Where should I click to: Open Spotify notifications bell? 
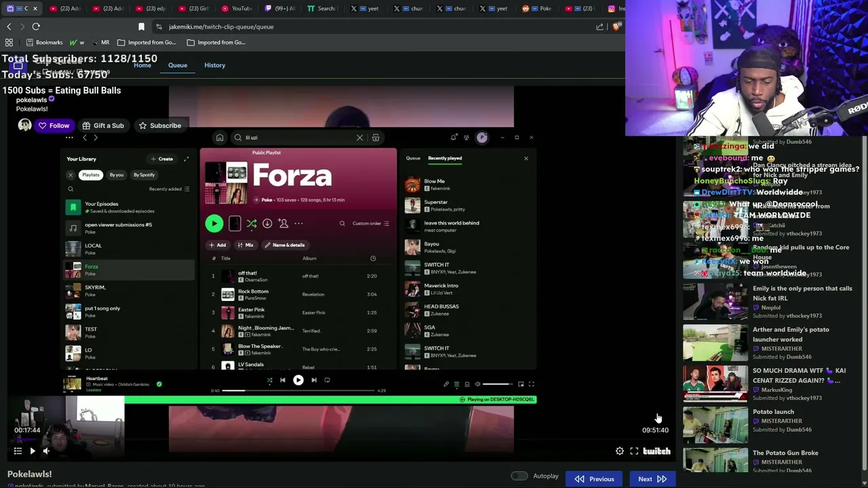[454, 138]
